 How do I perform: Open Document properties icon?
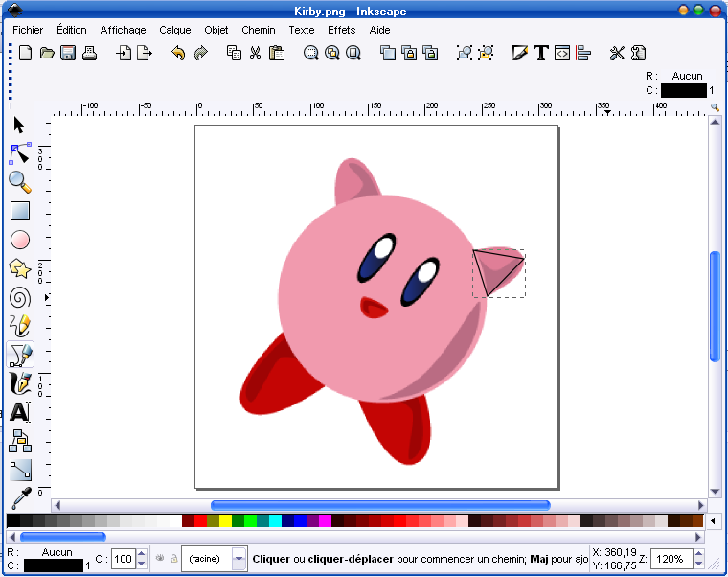639,53
